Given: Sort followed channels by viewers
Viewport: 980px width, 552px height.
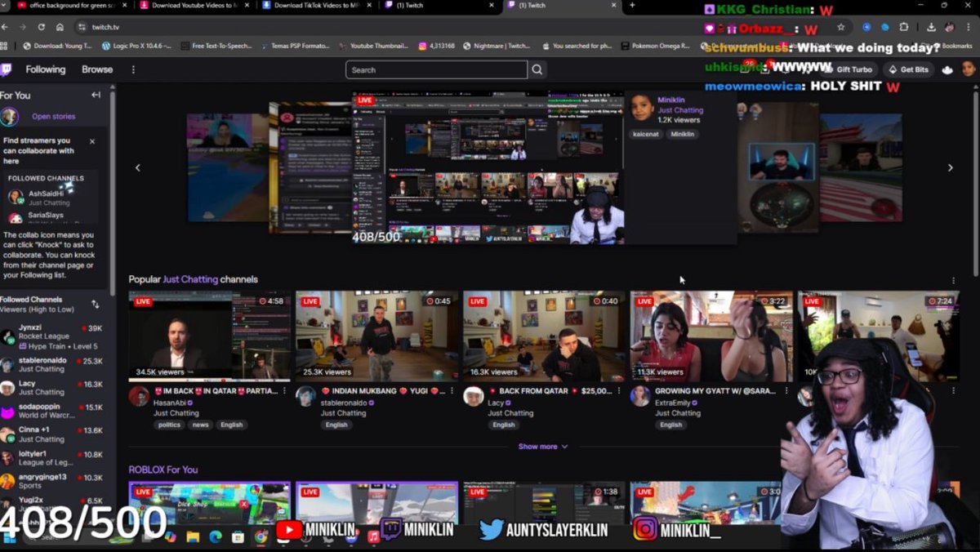Looking at the screenshot, I should tap(95, 304).
